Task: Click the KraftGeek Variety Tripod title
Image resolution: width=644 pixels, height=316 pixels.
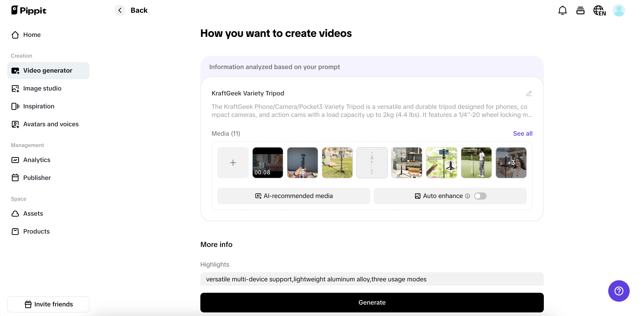Action: tap(248, 93)
